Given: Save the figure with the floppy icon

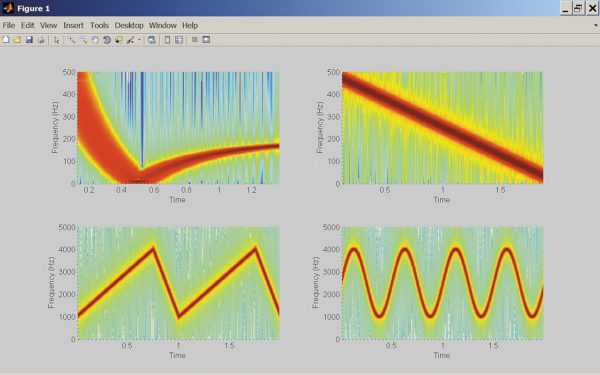Looking at the screenshot, I should [x=29, y=40].
